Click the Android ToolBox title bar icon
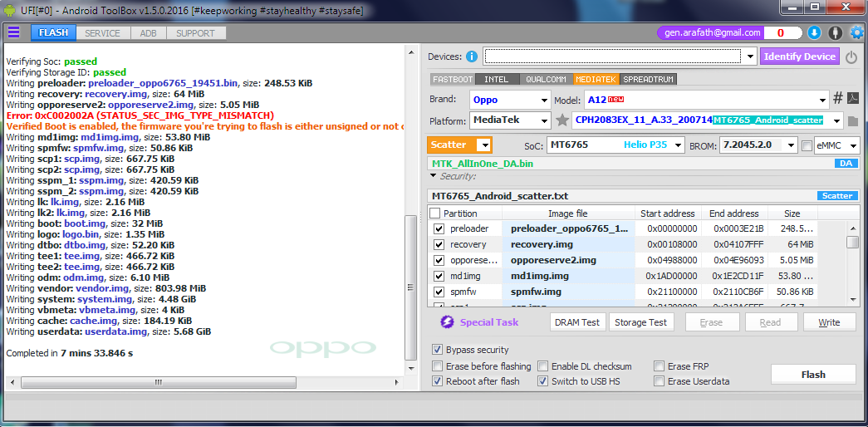Viewport: 868px width, 427px height. click(9, 11)
